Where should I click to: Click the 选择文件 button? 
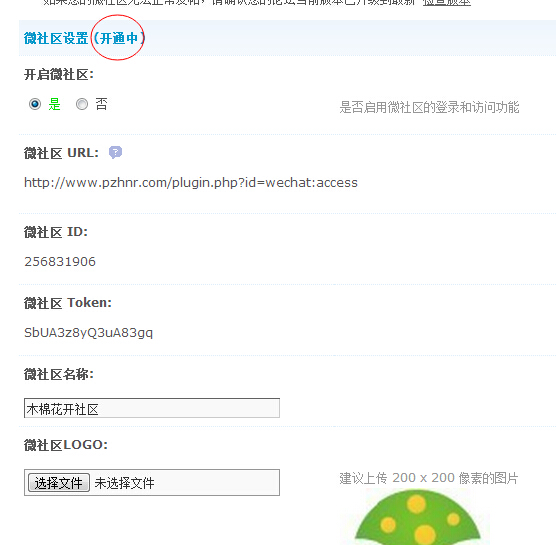click(x=59, y=483)
